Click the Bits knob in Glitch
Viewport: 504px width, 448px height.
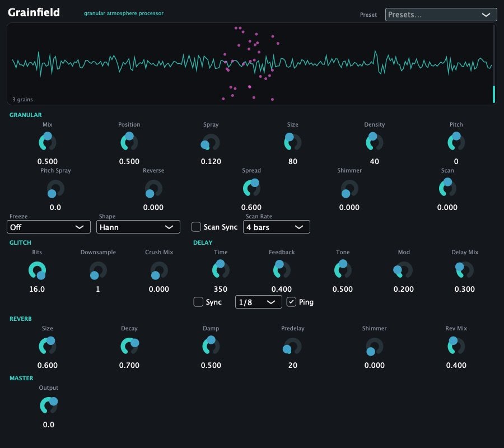(x=38, y=270)
